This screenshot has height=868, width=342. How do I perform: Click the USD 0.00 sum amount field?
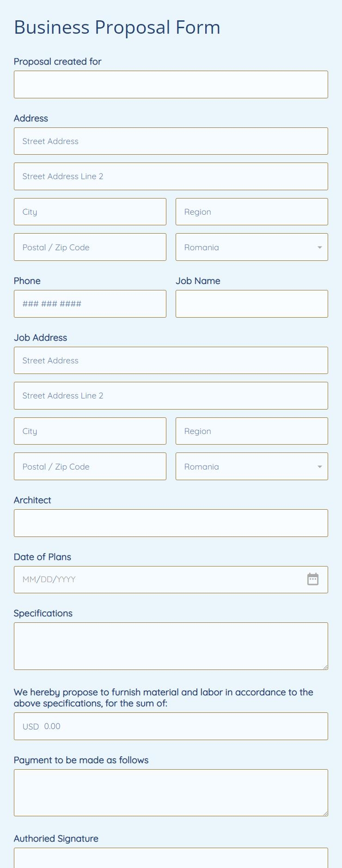[171, 726]
